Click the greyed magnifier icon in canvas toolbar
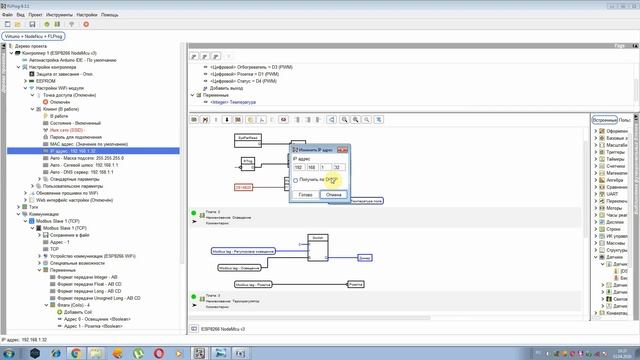 367,120
